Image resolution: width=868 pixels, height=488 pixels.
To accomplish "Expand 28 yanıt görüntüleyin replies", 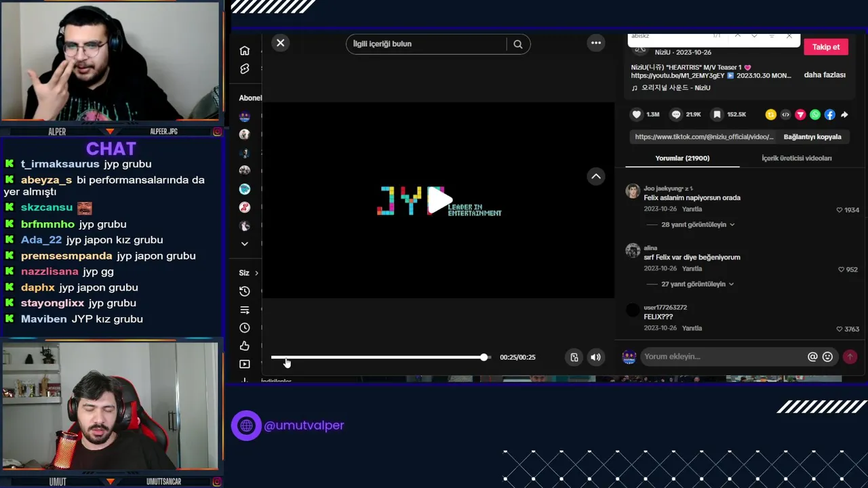I will coord(698,224).
